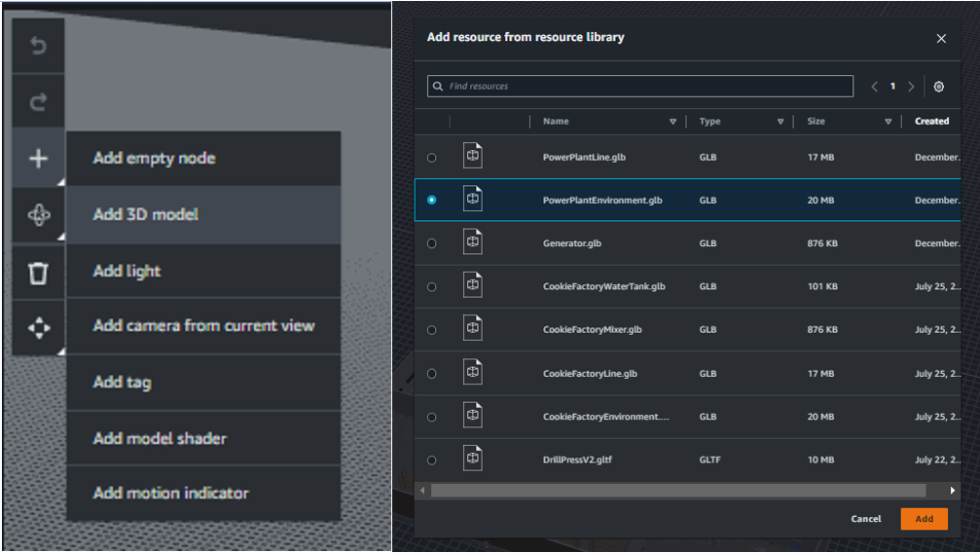The image size is (980, 553).
Task: Click the Generator.glb name text
Action: coord(572,243)
